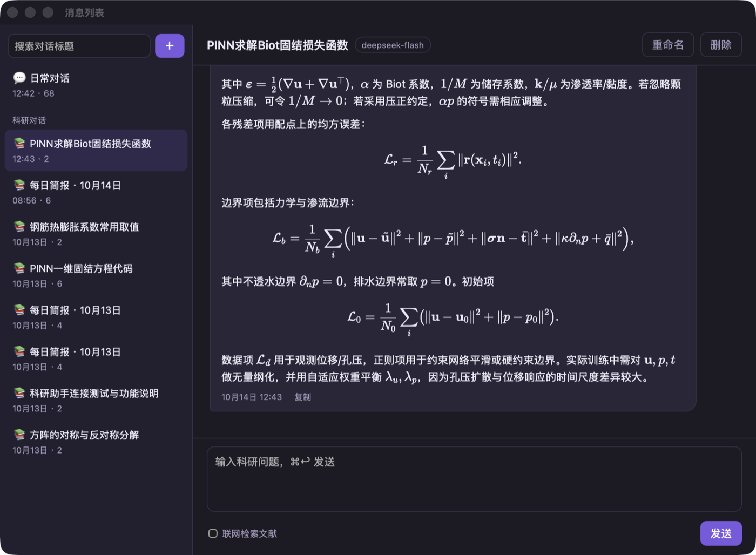Image resolution: width=756 pixels, height=555 pixels.
Task: Click the 12:42 · 68 metadata under 日常对话
Action: 33,93
